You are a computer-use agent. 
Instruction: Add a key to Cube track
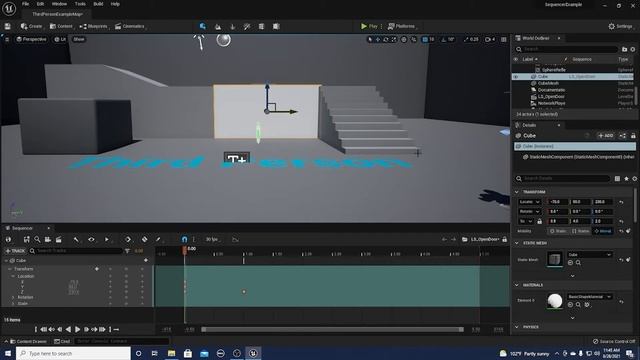[x=146, y=260]
